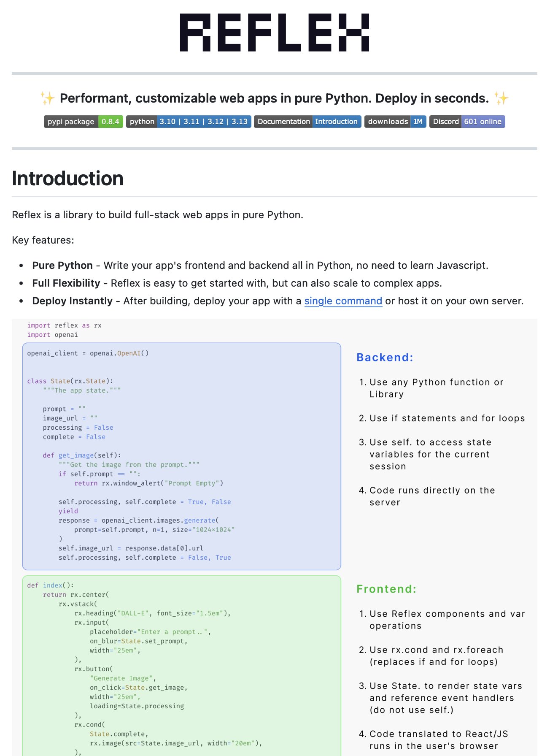Click the Backend: heading in diagram
Viewport: 550px width, 756px height.
coord(385,358)
